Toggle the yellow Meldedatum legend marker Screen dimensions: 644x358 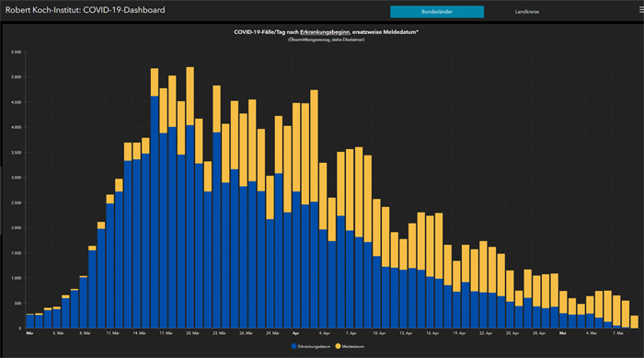click(338, 346)
